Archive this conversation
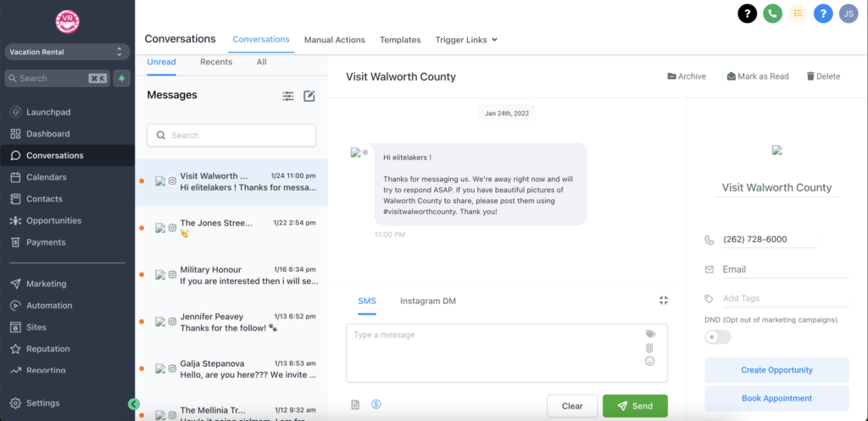The width and height of the screenshot is (868, 421). coord(687,76)
